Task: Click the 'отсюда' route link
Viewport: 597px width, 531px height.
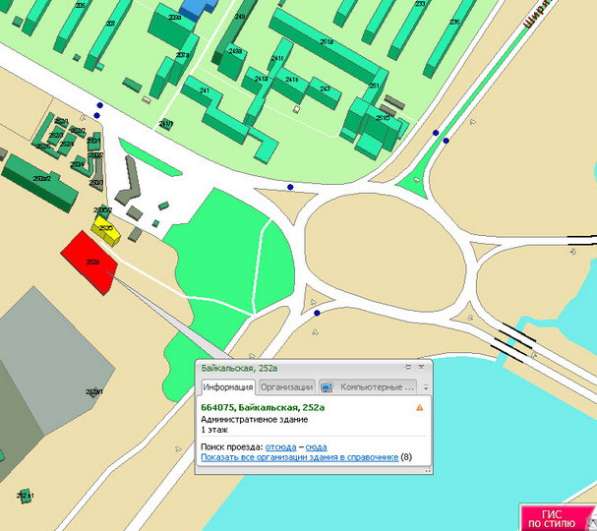Action: coord(281,447)
